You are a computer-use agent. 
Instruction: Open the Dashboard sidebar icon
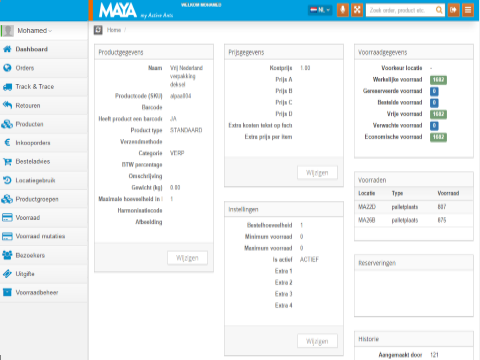7,49
